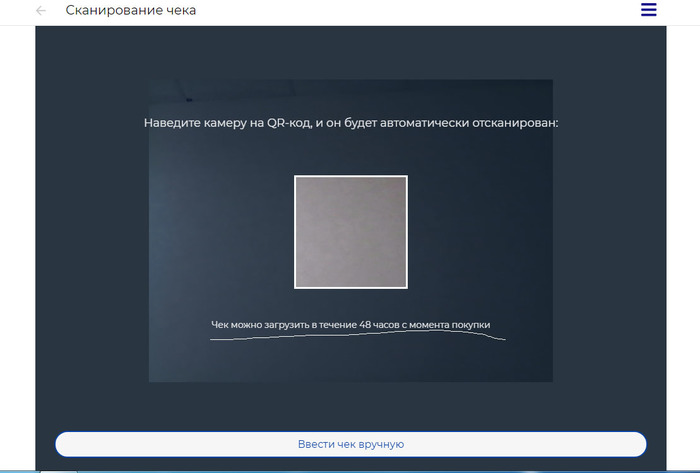Screen dimensions: 700x473
Task: Click the "Сканирование чека" page title
Action: coord(131,10)
